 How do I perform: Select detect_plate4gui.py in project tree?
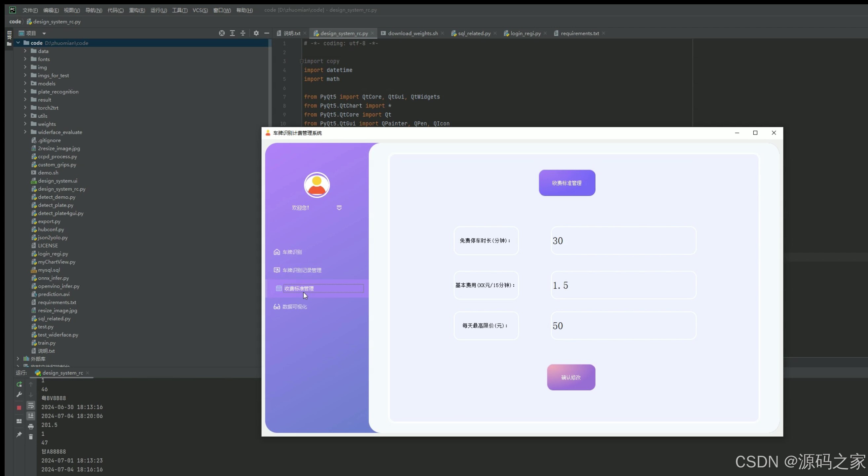pos(60,213)
